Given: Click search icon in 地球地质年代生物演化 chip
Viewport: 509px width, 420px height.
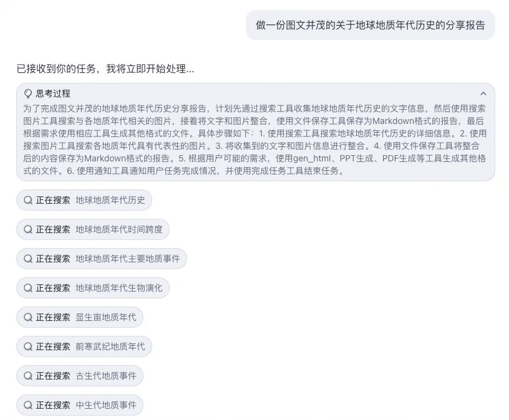Looking at the screenshot, I should point(28,288).
